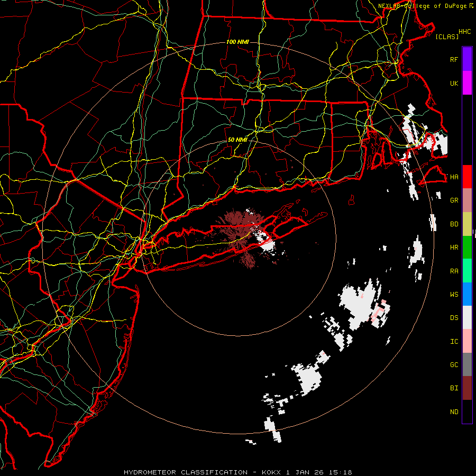Click the 50 NMI range ring label
Image resolution: width=476 pixels, height=476 pixels.
pyautogui.click(x=237, y=140)
